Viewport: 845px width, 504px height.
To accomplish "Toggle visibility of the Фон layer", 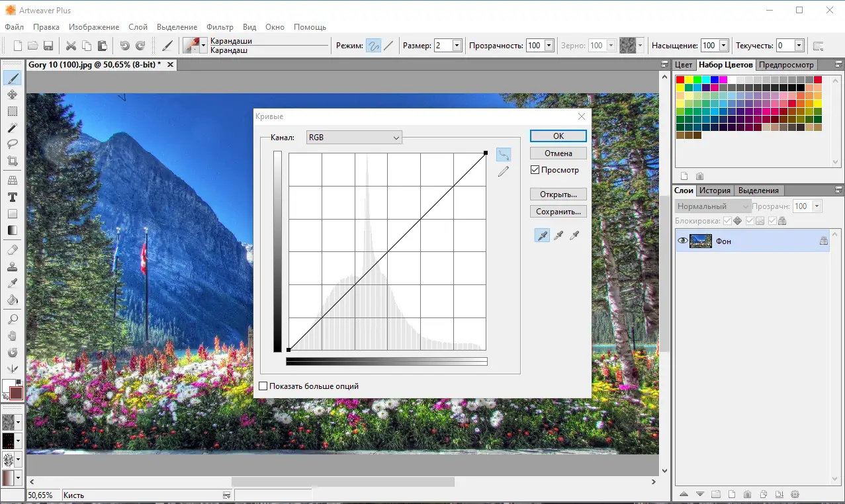I will click(682, 241).
